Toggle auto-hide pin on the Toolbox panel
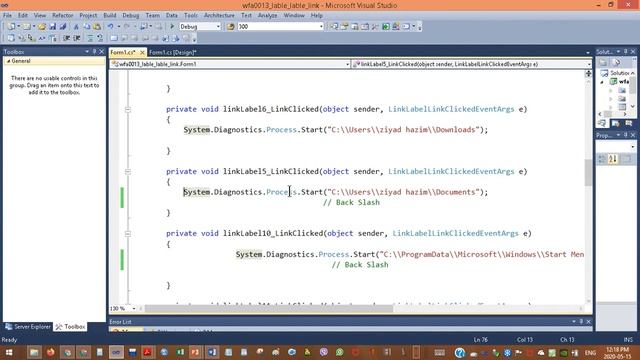The height and width of the screenshot is (360, 640). (94, 52)
